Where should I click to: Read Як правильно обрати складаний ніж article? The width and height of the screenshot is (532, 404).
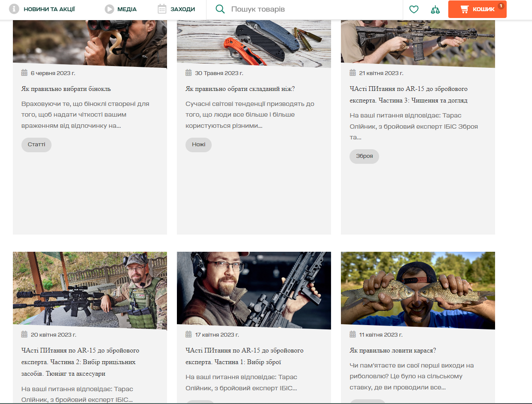tap(240, 89)
